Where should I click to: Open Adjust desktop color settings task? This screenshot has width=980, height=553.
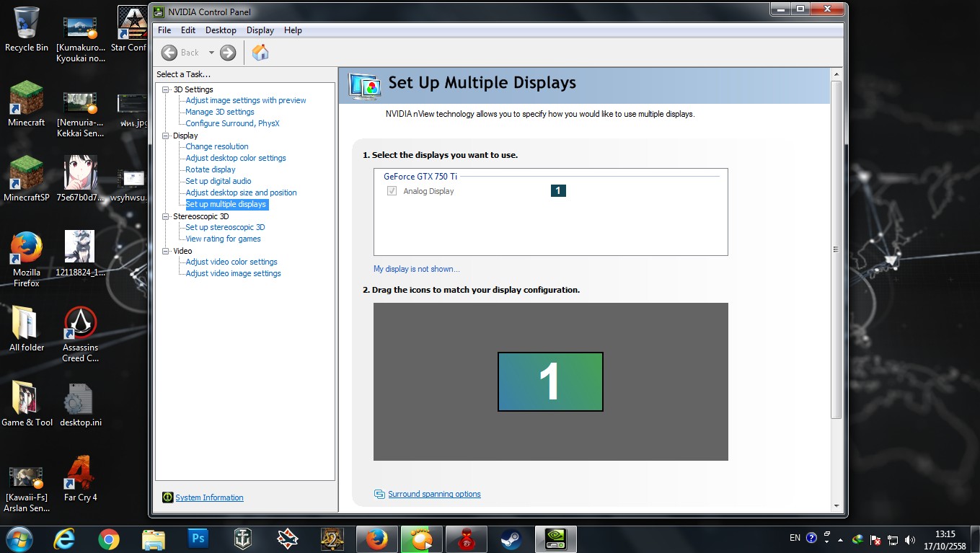(236, 158)
